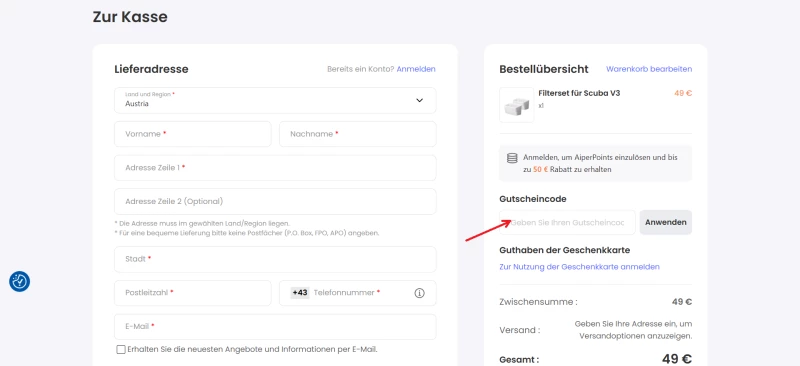Click the Gutscheincode input field

[x=567, y=223]
